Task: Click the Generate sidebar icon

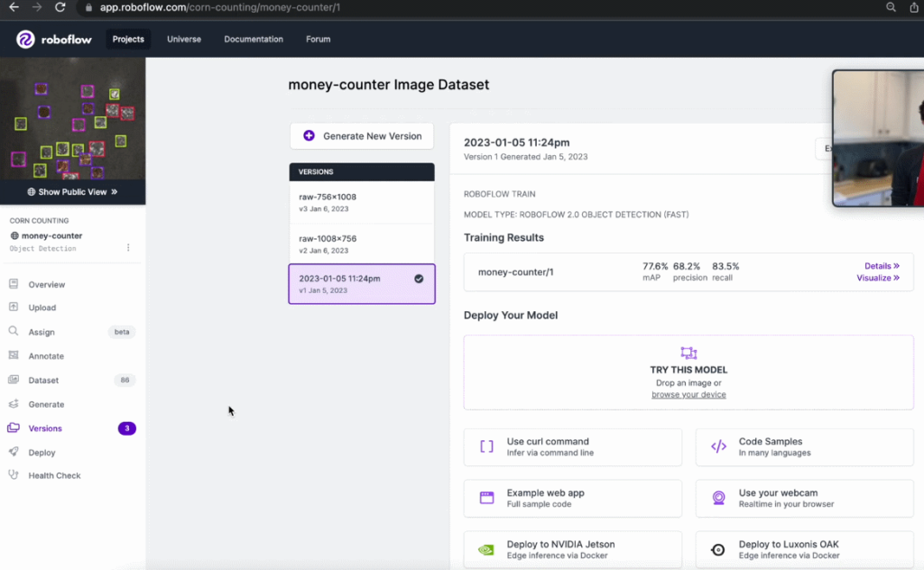Action: (14, 403)
